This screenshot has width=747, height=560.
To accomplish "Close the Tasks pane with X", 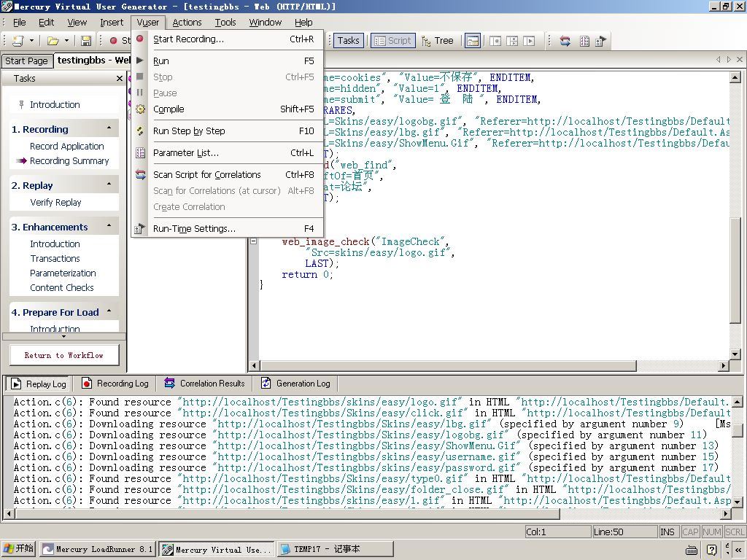I will 120,79.
